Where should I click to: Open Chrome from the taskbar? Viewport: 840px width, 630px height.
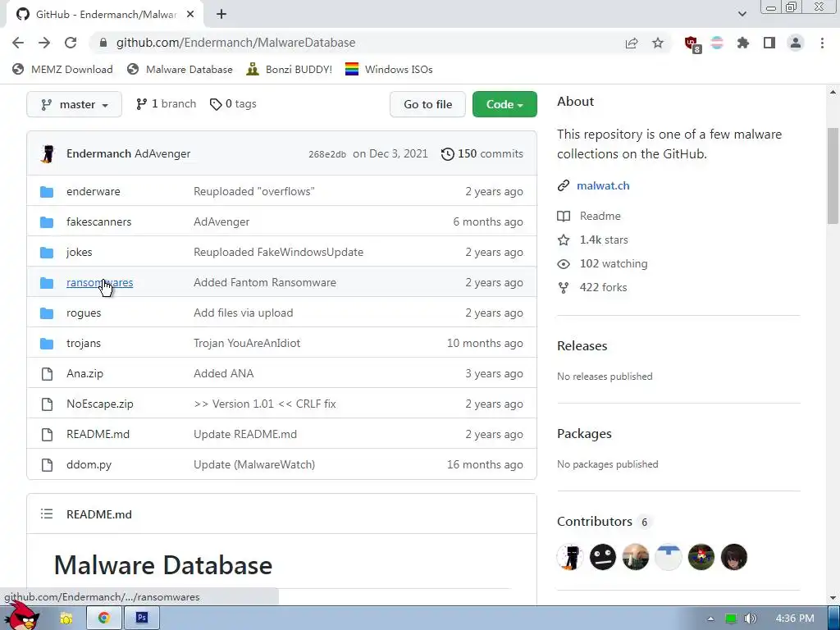(x=104, y=618)
